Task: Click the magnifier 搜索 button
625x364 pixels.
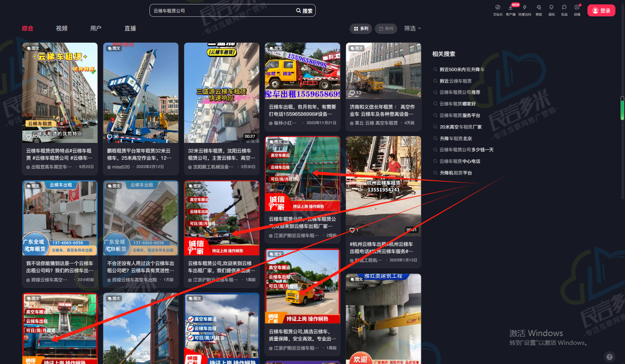Action: tap(305, 11)
